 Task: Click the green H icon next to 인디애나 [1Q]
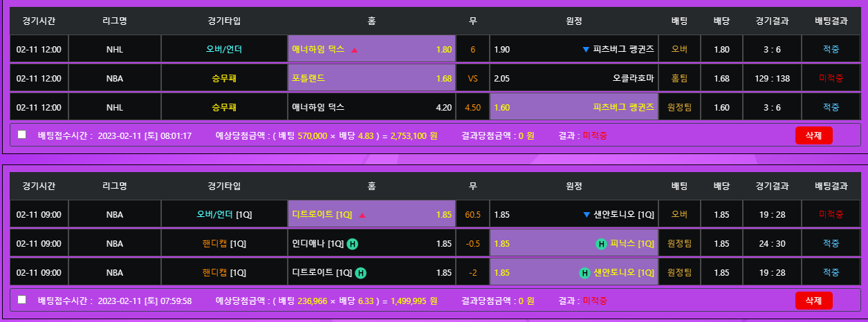(x=352, y=244)
